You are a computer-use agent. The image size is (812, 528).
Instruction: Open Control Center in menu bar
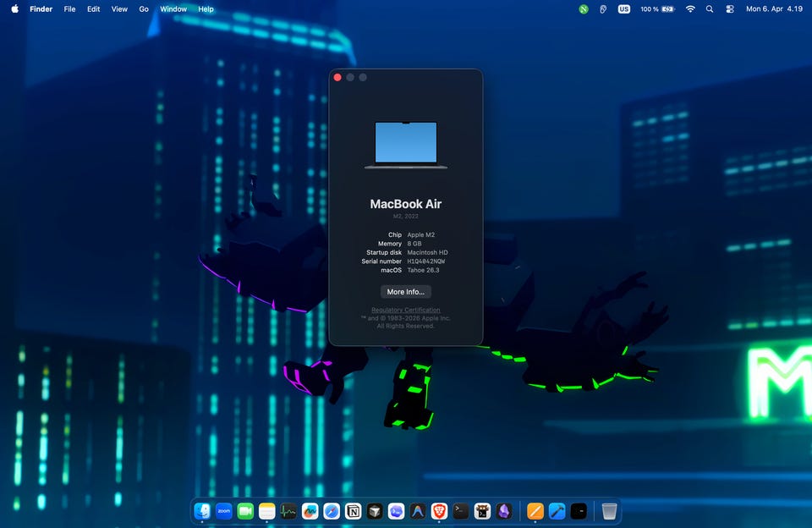tap(729, 9)
